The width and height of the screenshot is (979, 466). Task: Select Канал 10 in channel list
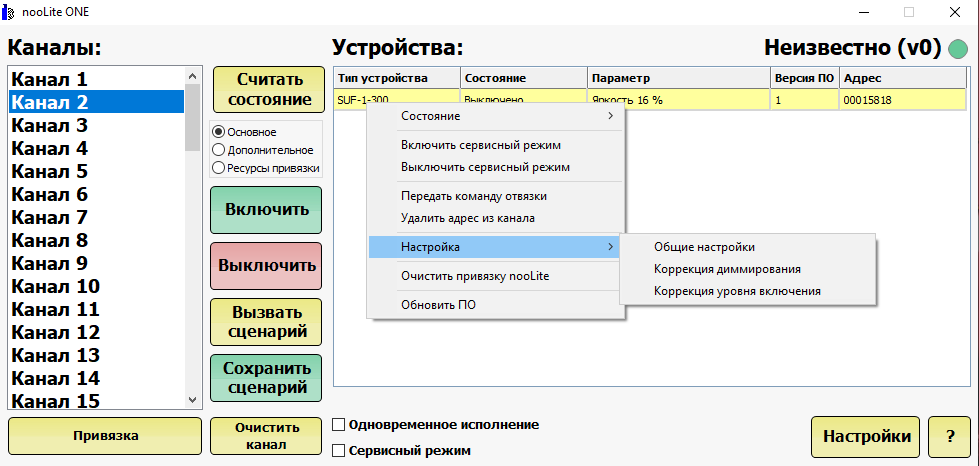[97, 286]
